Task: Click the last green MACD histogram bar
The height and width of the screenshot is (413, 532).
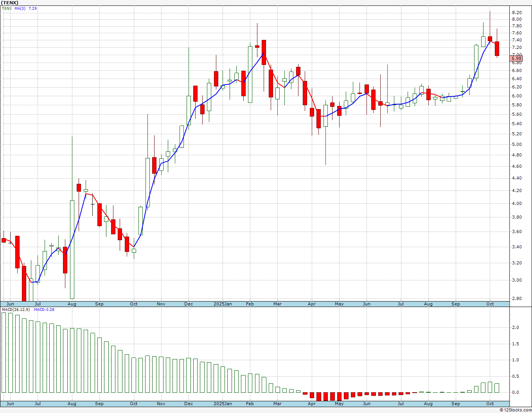Action: [497, 388]
